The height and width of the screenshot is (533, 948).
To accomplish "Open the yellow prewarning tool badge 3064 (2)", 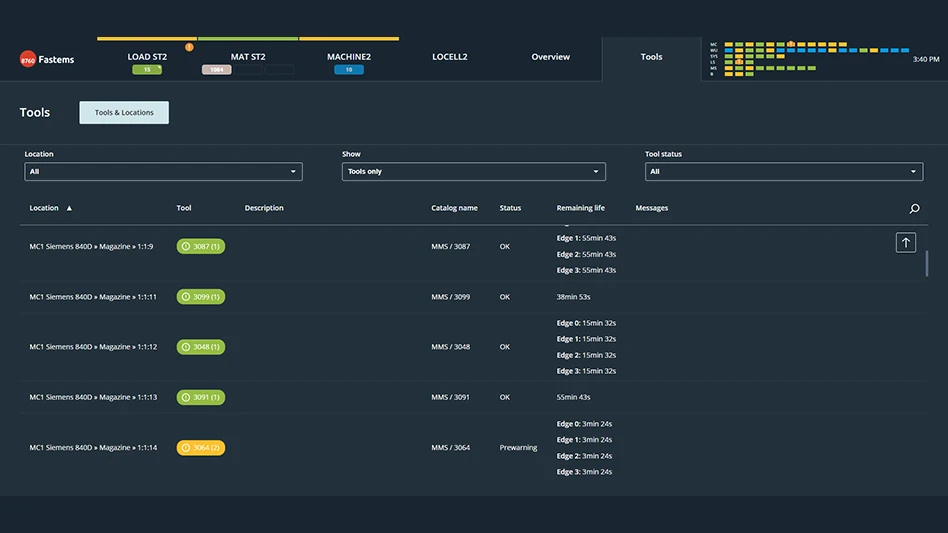I will 201,448.
